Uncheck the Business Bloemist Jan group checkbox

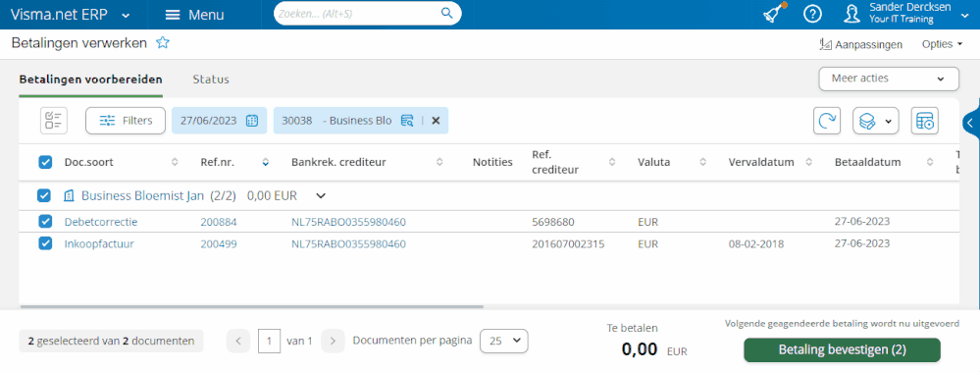point(44,195)
